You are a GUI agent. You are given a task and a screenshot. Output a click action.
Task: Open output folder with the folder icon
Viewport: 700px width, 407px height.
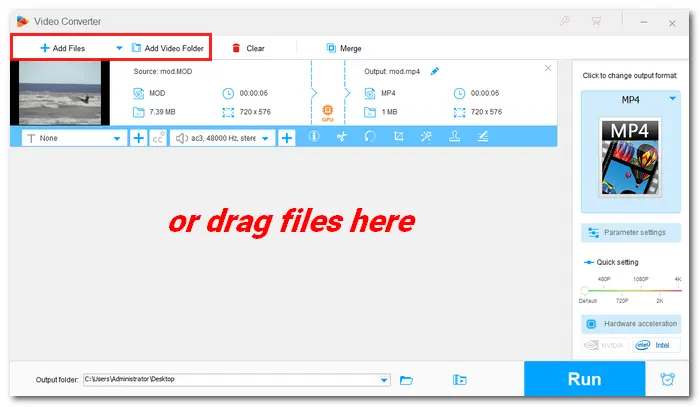[x=459, y=380]
